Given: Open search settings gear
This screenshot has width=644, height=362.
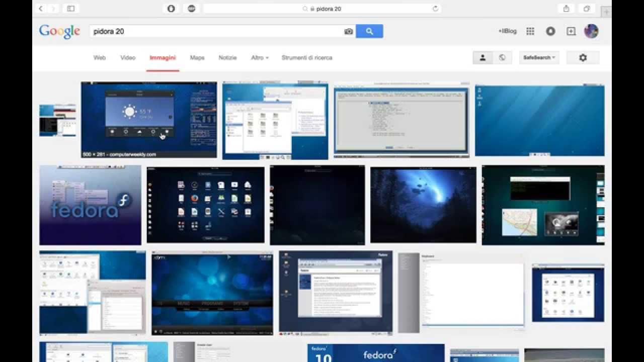Looking at the screenshot, I should 583,58.
